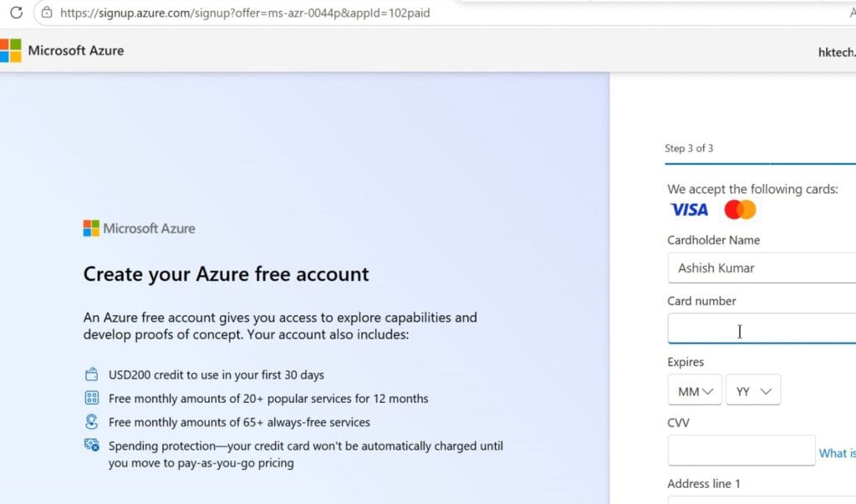Click the 'Cardholder Name' label
Viewport: 856px width, 504px height.
[714, 240]
